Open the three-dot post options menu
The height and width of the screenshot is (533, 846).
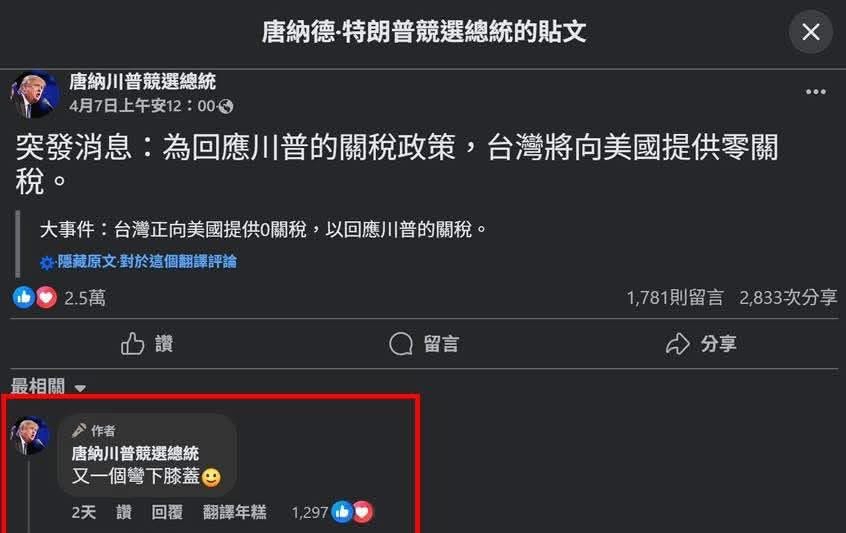[x=815, y=92]
